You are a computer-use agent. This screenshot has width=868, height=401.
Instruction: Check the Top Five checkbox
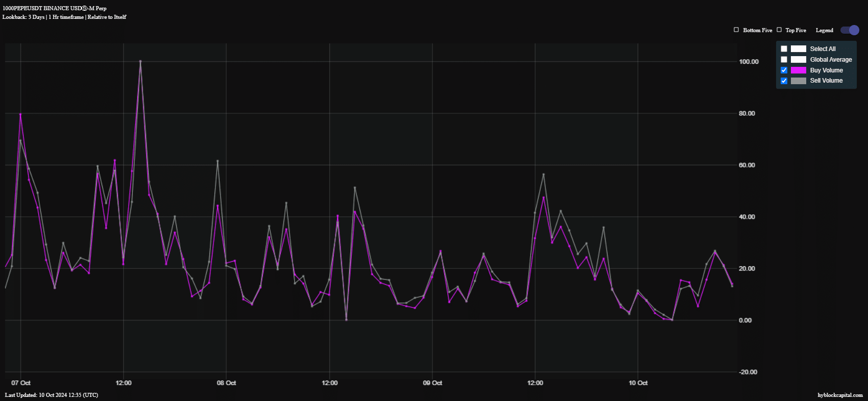coord(779,30)
